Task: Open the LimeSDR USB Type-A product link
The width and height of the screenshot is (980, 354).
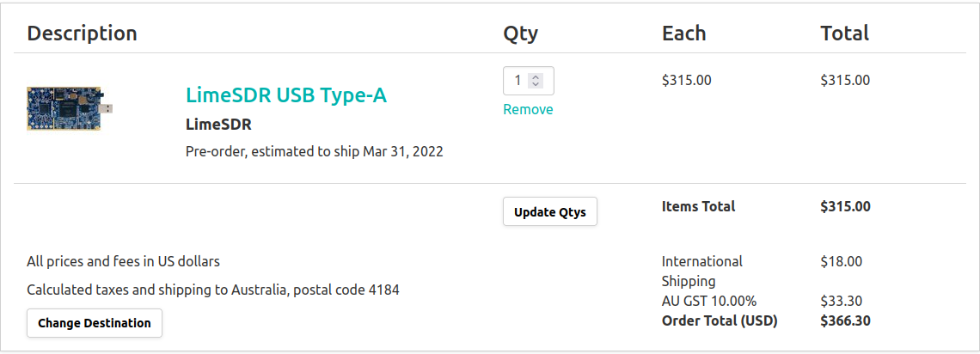Action: click(286, 95)
